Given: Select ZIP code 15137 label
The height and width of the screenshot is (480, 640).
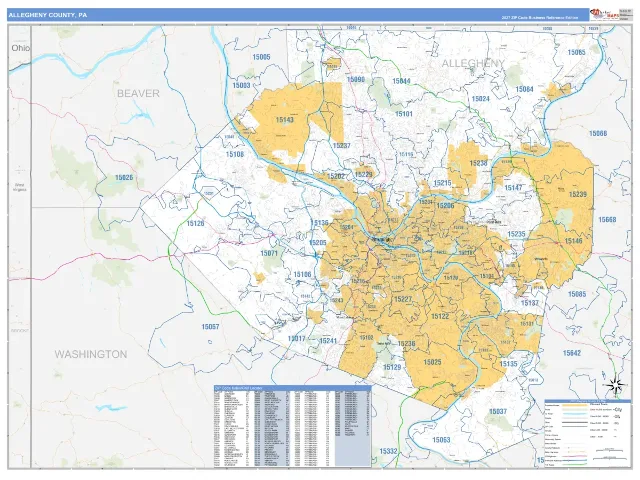Looking at the screenshot, I should click(530, 303).
